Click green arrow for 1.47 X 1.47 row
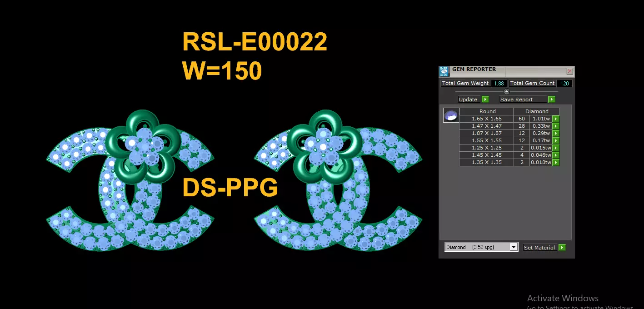This screenshot has width=644, height=309. [x=555, y=126]
